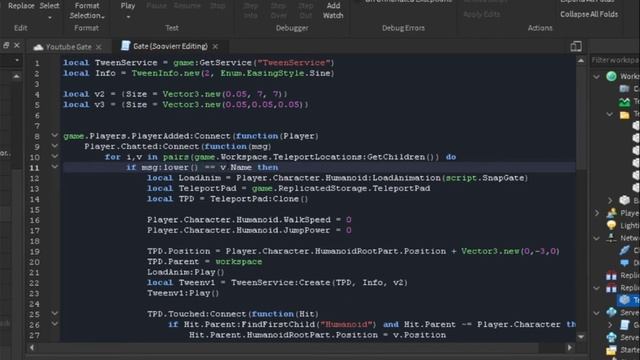This screenshot has width=640, height=360.
Task: Click TeleportPad:Clone() on line 14
Action: [x=259, y=199]
